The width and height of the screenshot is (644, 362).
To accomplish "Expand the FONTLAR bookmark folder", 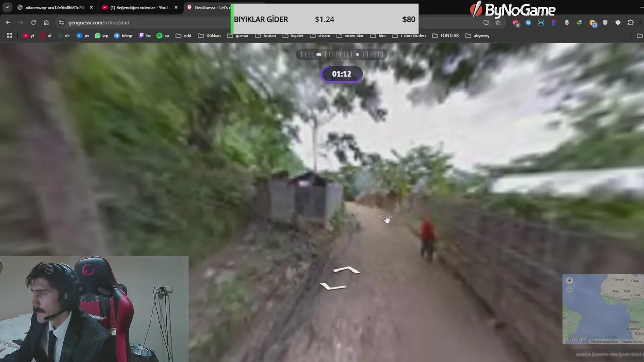I will 445,36.
